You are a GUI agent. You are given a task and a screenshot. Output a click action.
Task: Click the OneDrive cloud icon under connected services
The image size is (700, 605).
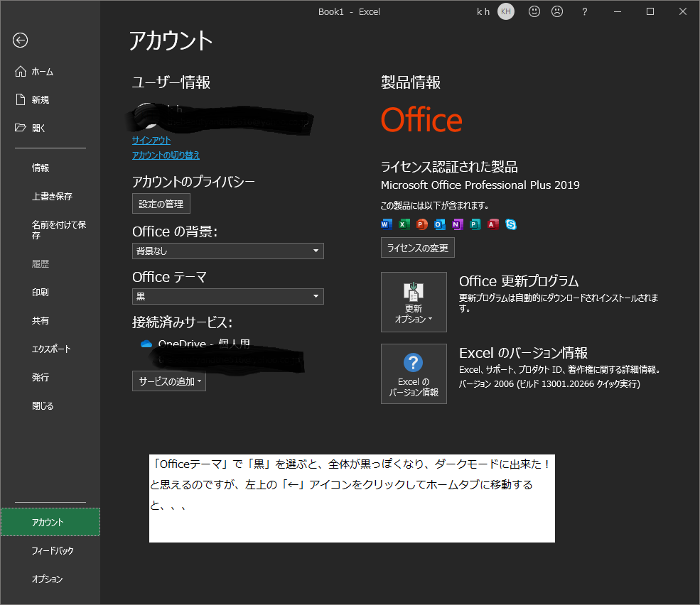(x=146, y=344)
